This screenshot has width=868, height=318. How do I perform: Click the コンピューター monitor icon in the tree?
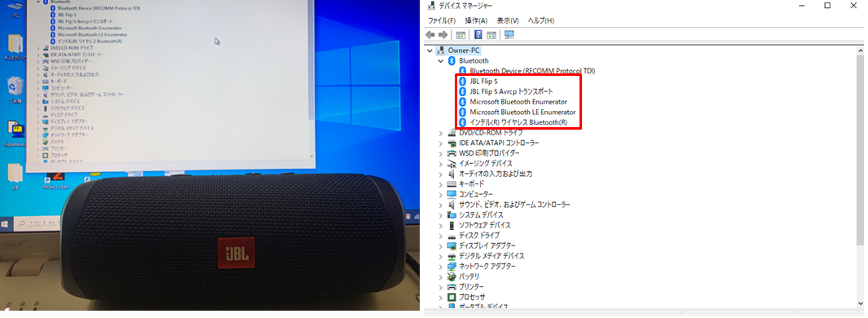pyautogui.click(x=452, y=194)
